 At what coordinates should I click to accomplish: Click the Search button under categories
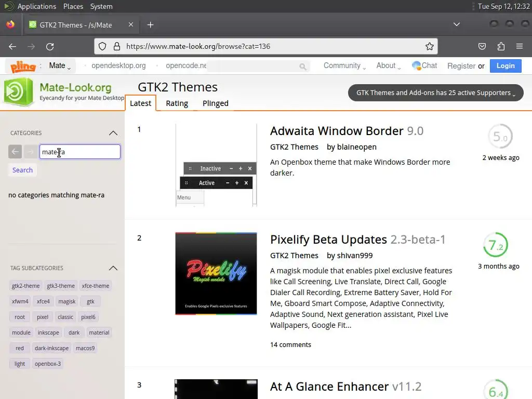[x=22, y=170]
